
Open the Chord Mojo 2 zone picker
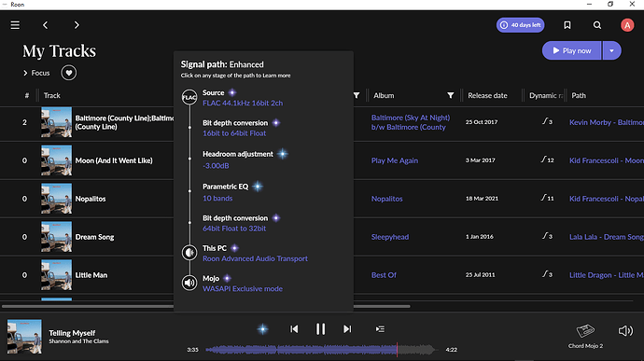585,336
